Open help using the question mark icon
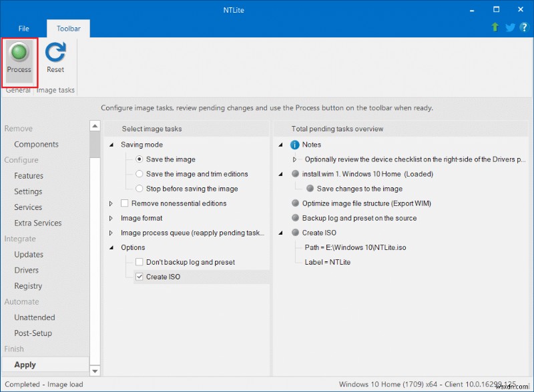The image size is (534, 392). point(525,27)
